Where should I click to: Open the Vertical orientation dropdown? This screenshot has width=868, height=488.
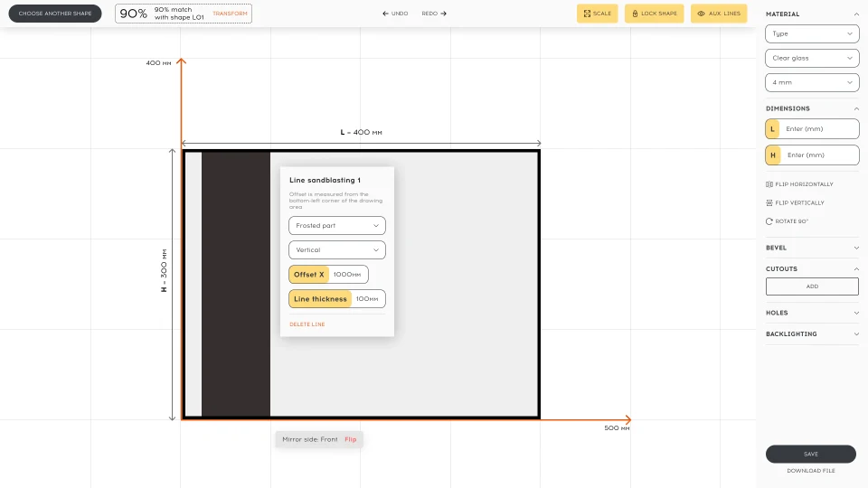(337, 250)
